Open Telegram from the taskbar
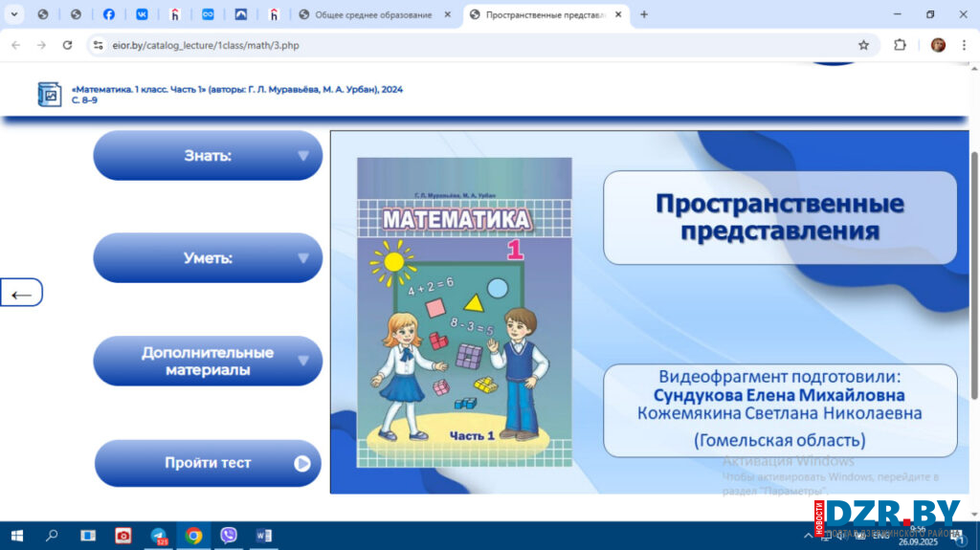The height and width of the screenshot is (550, 980). pyautogui.click(x=159, y=536)
